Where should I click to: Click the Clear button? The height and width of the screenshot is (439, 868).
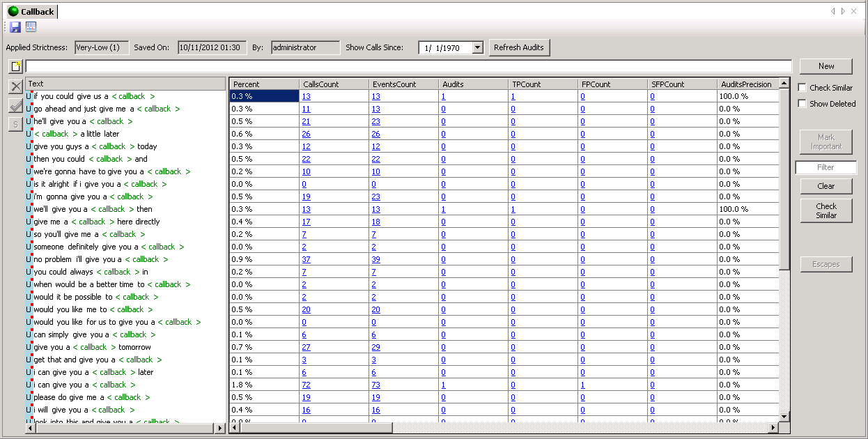(826, 186)
